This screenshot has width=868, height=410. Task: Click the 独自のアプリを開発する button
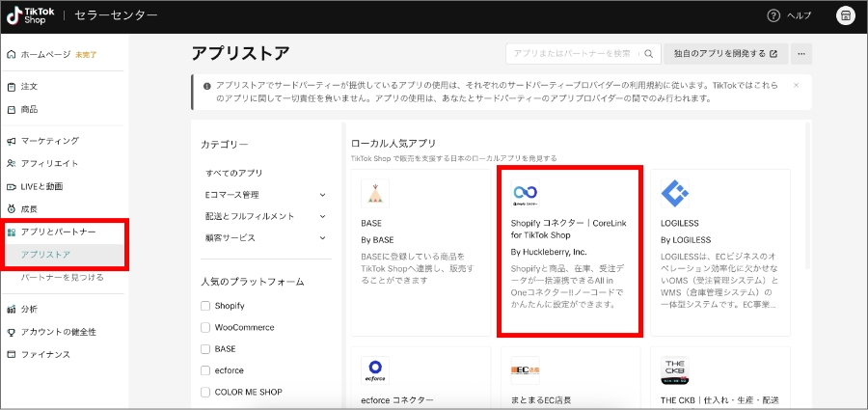tap(725, 54)
